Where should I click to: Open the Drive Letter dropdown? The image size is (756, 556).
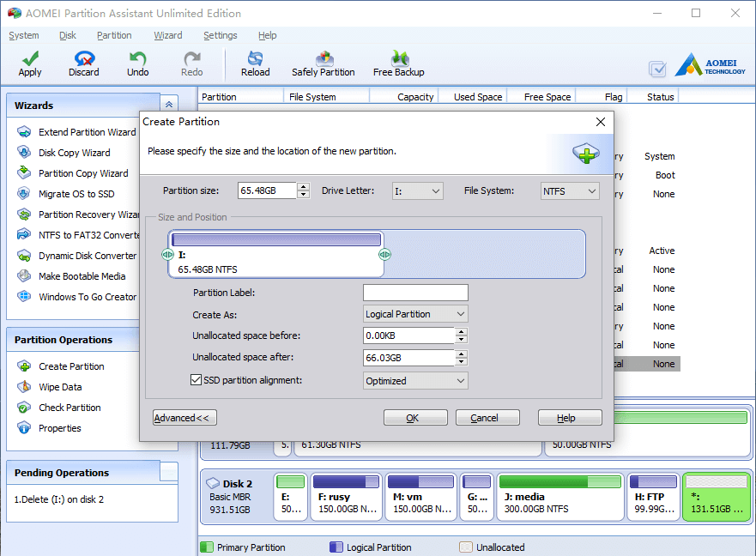[x=418, y=191]
